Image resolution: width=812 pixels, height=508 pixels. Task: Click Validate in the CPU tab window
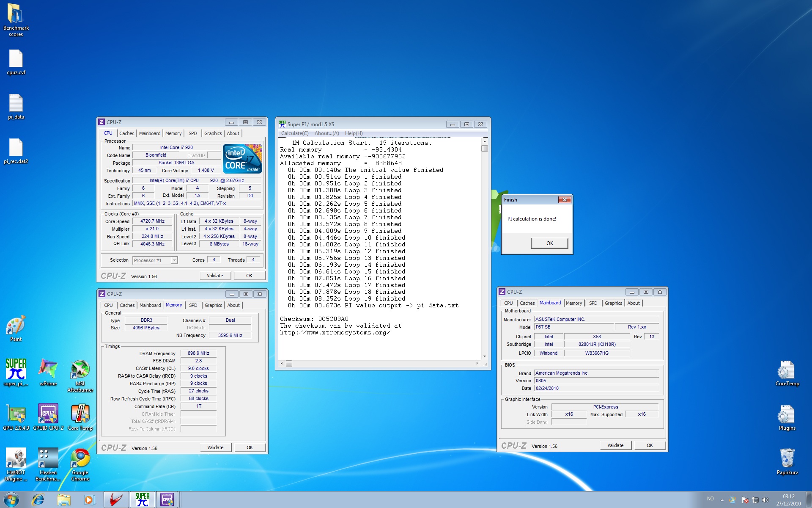coord(215,276)
